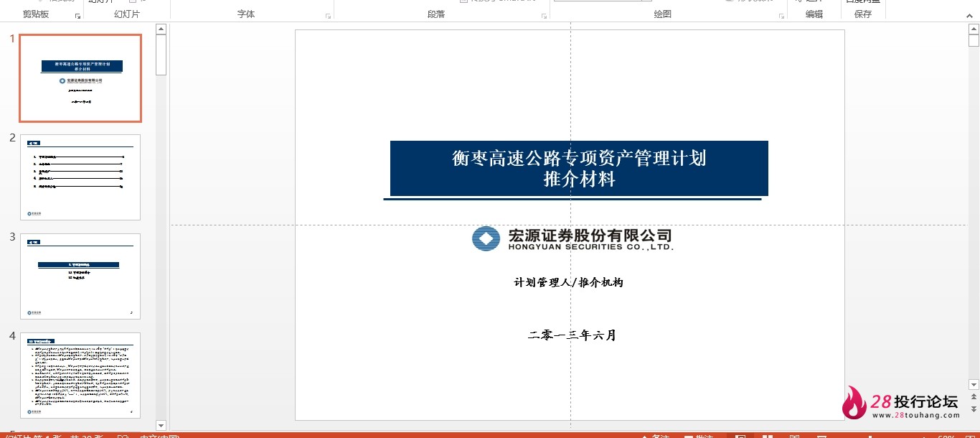This screenshot has height=438, width=980.
Task: Select slide 1 thumbnail in the panel
Action: (80, 78)
